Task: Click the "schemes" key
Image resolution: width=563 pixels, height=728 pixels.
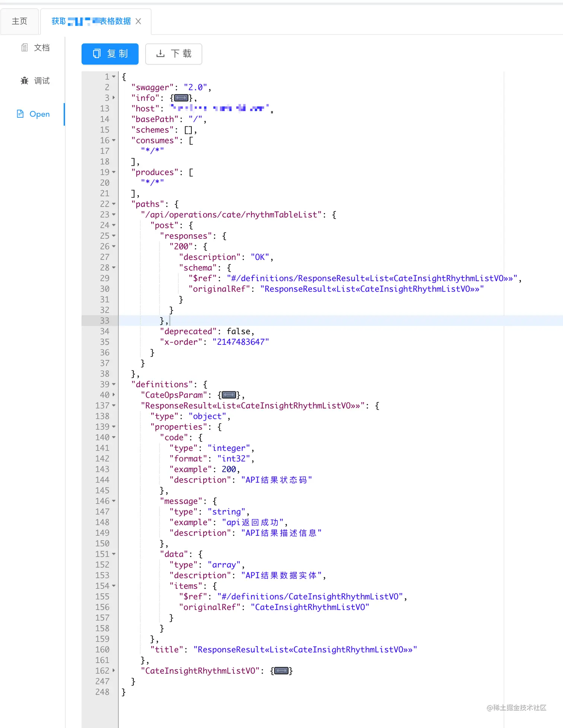Action: pos(152,130)
